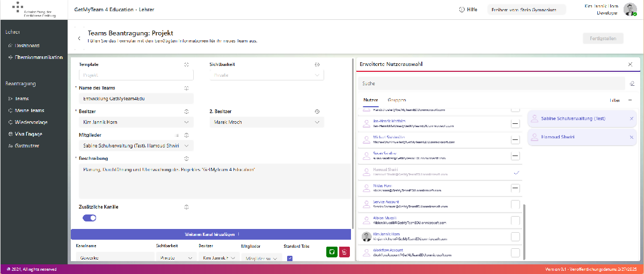The height and width of the screenshot is (274, 644).
Task: Click the user list vertical scrollbar
Action: [x=525, y=231]
